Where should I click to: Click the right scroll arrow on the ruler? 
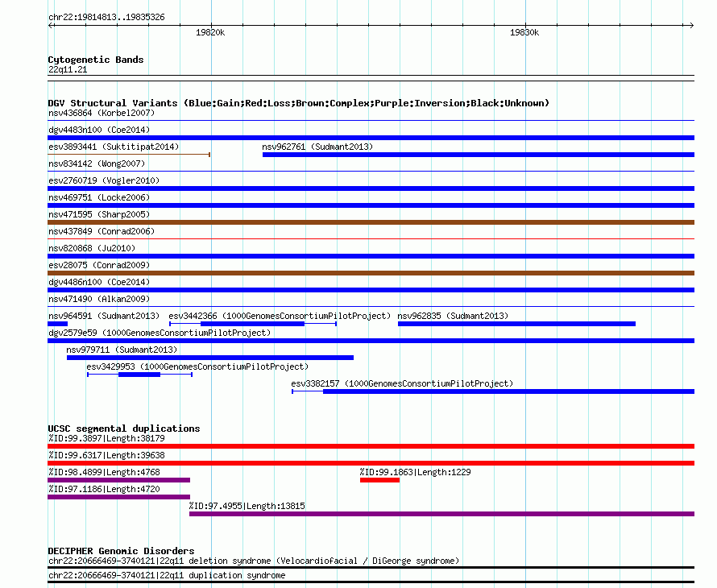[x=691, y=26]
